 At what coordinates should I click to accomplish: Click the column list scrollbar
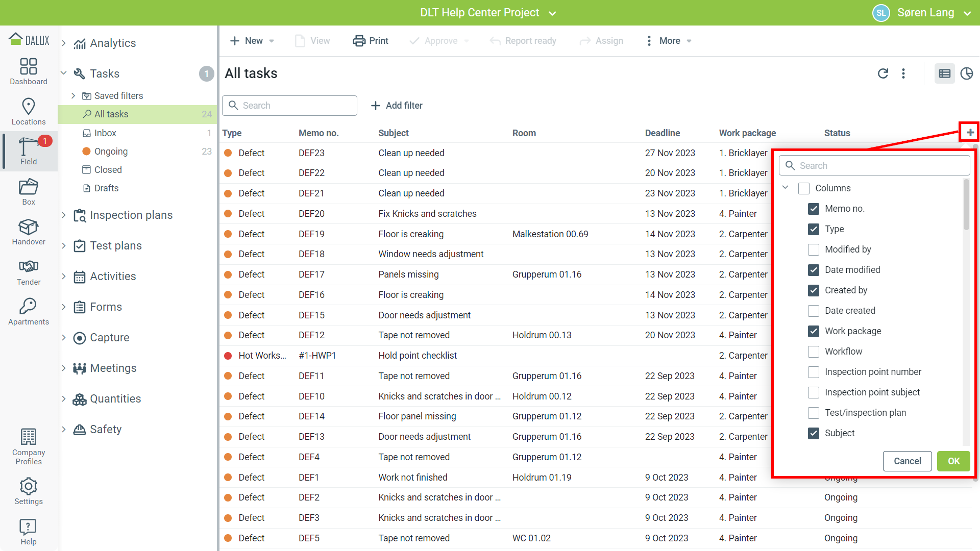tap(966, 205)
